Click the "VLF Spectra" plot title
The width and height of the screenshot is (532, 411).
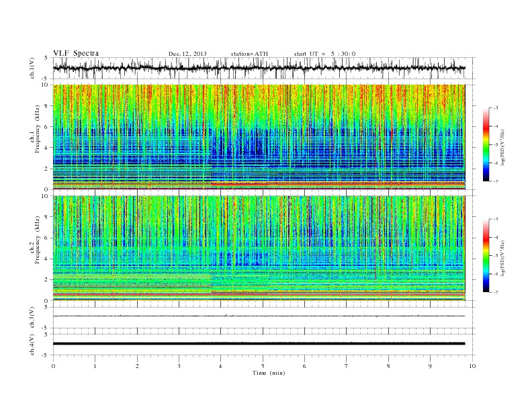[76, 53]
